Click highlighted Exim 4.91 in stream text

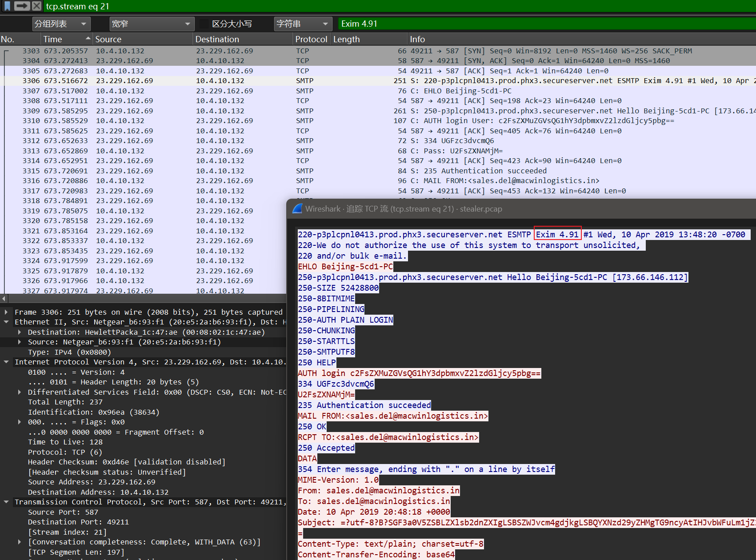(557, 234)
